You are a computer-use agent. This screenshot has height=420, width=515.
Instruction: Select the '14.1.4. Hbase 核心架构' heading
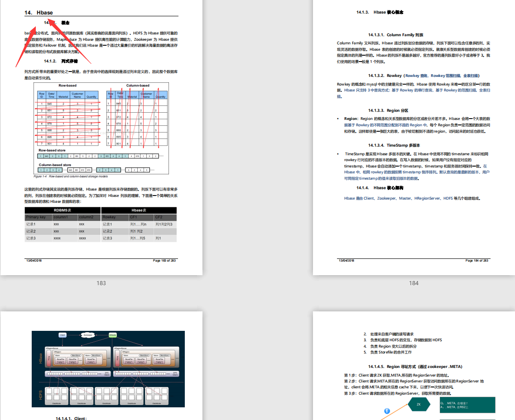(380, 188)
